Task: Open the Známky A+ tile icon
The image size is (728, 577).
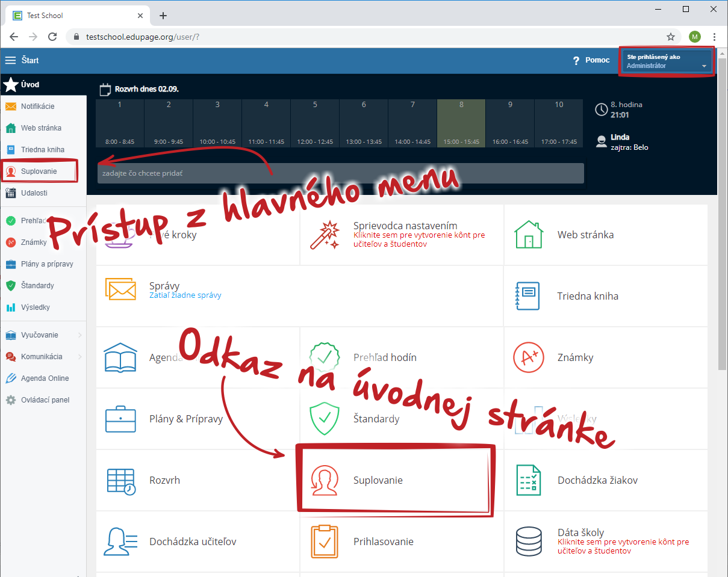Action: (x=528, y=357)
